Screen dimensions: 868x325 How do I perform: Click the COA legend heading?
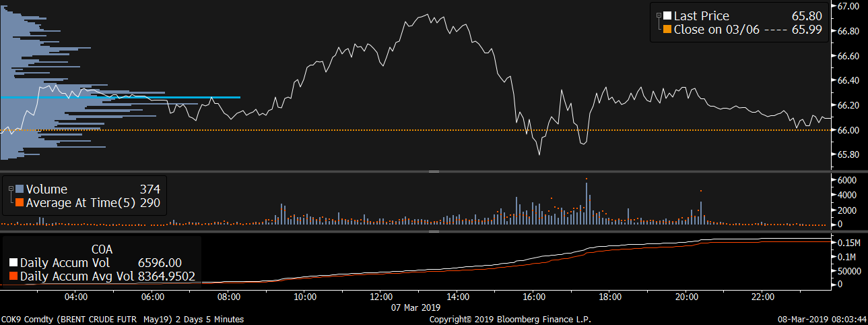pyautogui.click(x=102, y=249)
